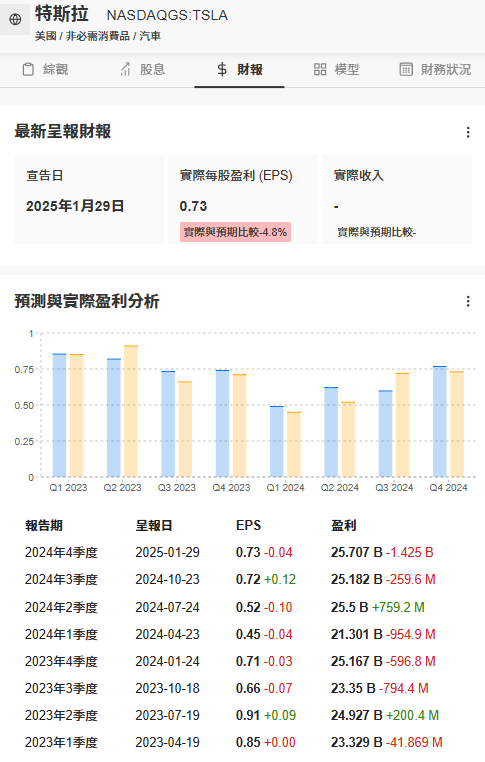The width and height of the screenshot is (485, 762).
Task: Click the NASDAQGS:TSLA ticker
Action: point(167,16)
